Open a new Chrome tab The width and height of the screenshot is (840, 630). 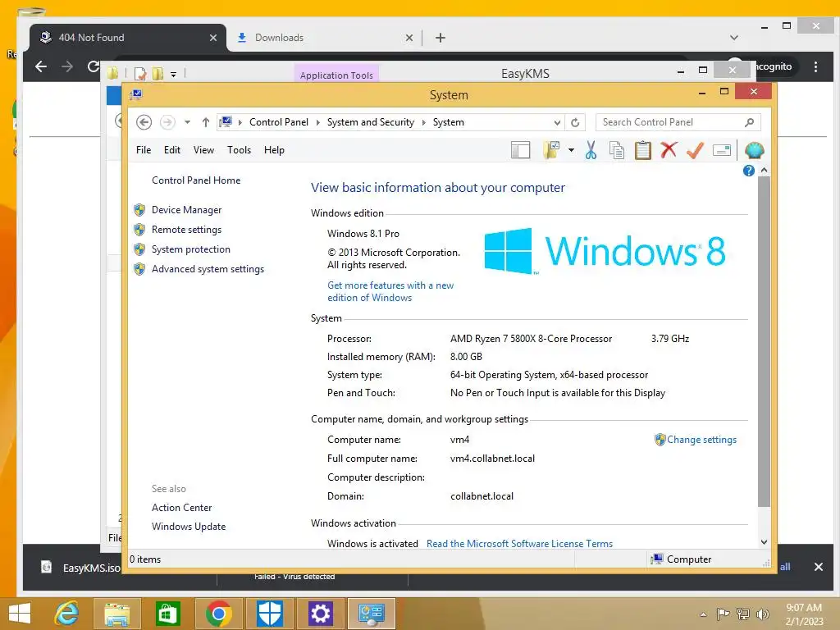440,38
